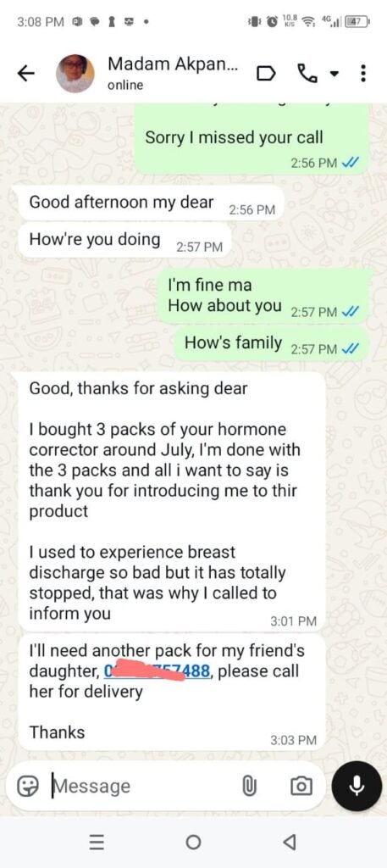Image resolution: width=387 pixels, height=868 pixels.
Task: Tap Android back triangle button
Action: point(289,843)
